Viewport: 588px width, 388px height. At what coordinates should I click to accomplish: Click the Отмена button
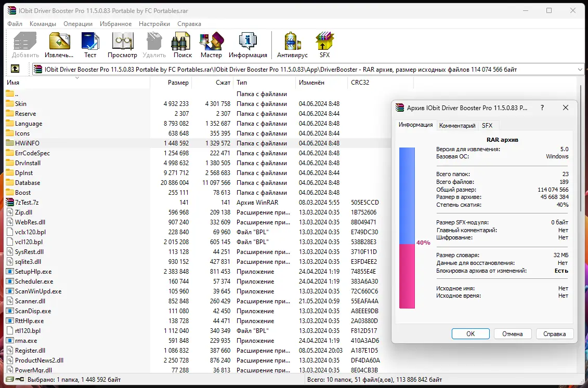click(512, 333)
